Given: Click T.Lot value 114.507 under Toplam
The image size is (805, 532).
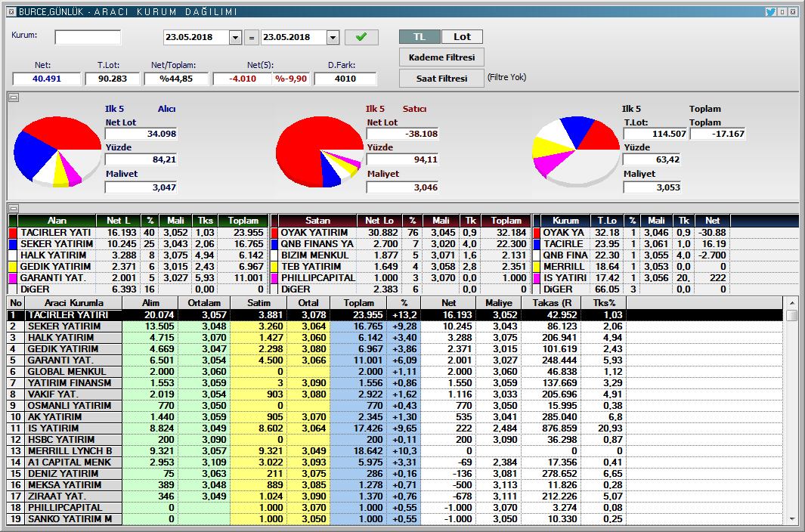Looking at the screenshot, I should point(655,134).
